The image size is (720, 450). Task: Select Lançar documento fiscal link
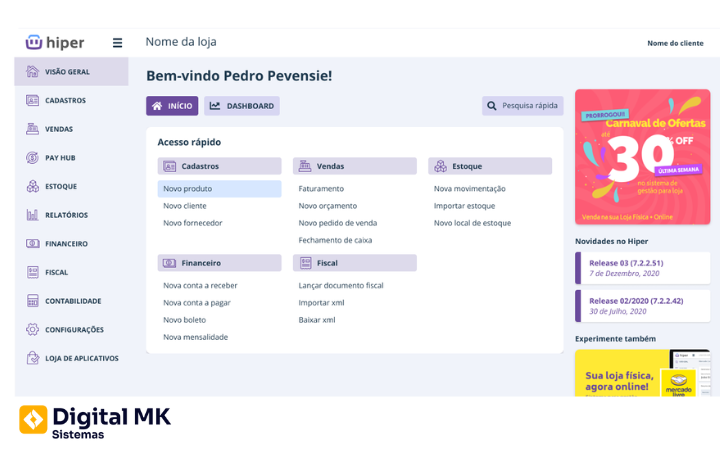[341, 286]
